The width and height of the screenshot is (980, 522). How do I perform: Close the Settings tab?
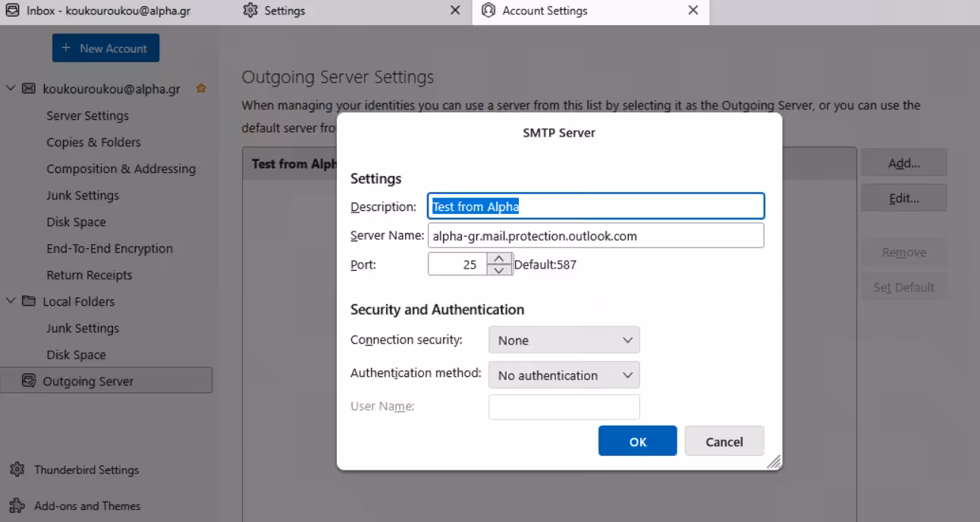pyautogui.click(x=455, y=11)
